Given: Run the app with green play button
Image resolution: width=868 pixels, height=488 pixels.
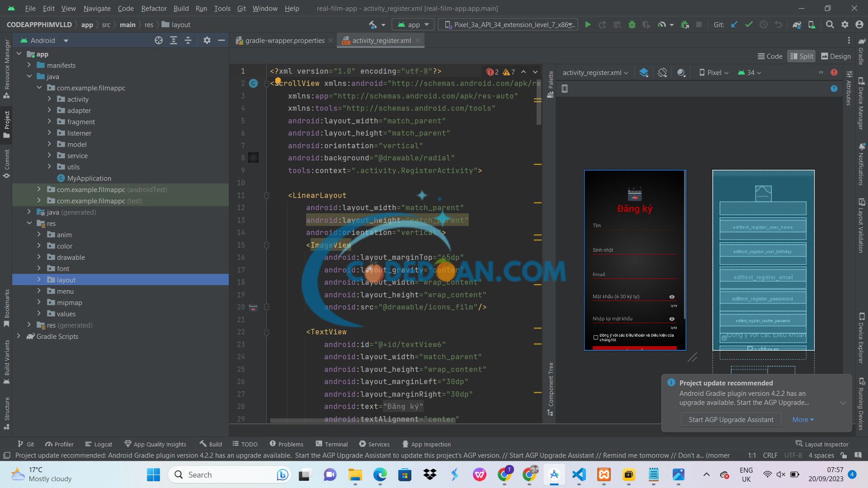Looking at the screenshot, I should (x=588, y=25).
